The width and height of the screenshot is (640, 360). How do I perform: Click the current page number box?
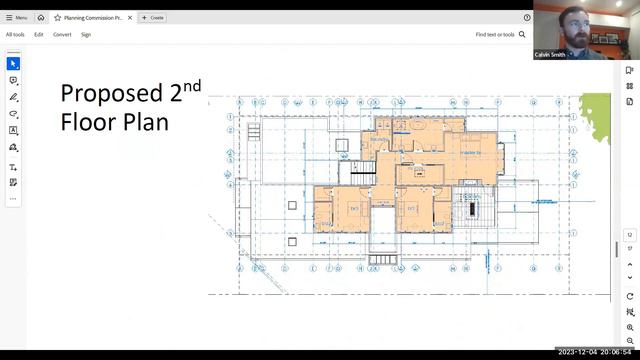pyautogui.click(x=630, y=235)
